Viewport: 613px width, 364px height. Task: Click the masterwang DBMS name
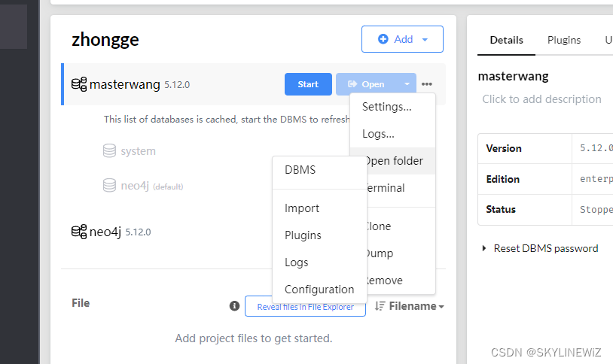[x=125, y=84]
